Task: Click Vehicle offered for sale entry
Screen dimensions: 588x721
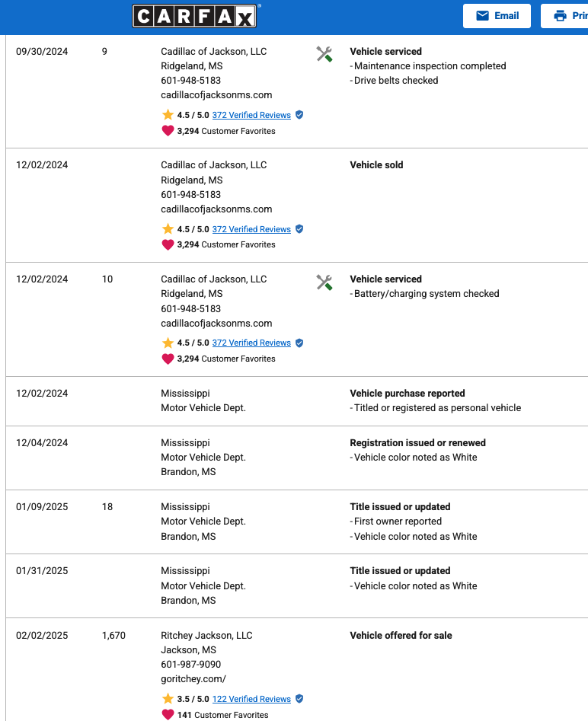Action: point(401,636)
